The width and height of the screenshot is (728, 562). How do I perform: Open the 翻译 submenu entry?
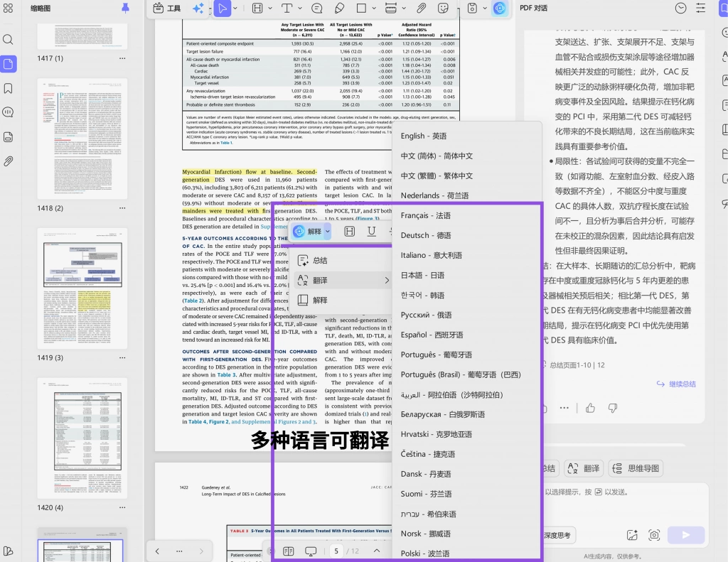coord(342,281)
